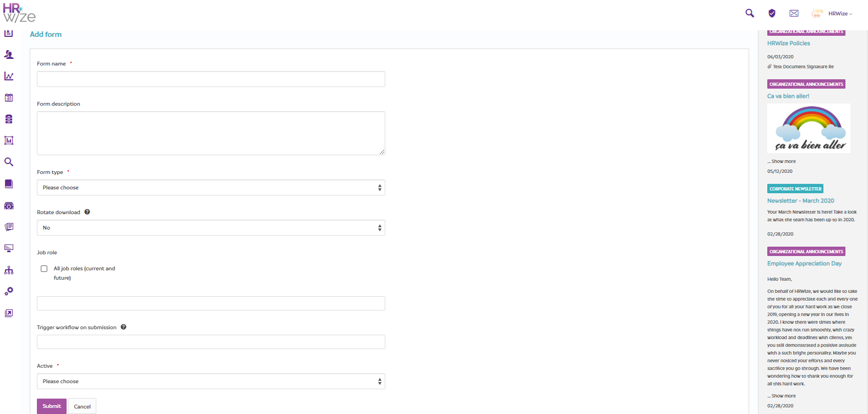Screen dimensions: 868x414
Task: Select the people icon in the left sidebar
Action: coord(8,55)
